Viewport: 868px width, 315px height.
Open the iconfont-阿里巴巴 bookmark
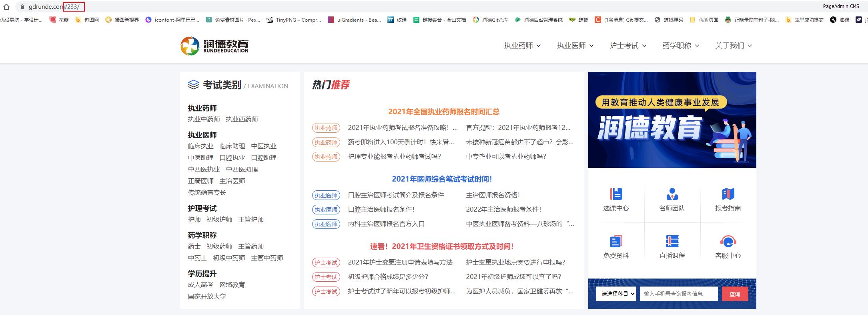click(172, 20)
